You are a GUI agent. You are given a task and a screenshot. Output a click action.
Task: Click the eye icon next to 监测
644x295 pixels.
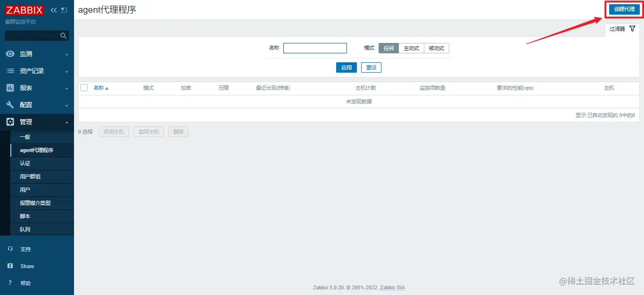pyautogui.click(x=10, y=54)
